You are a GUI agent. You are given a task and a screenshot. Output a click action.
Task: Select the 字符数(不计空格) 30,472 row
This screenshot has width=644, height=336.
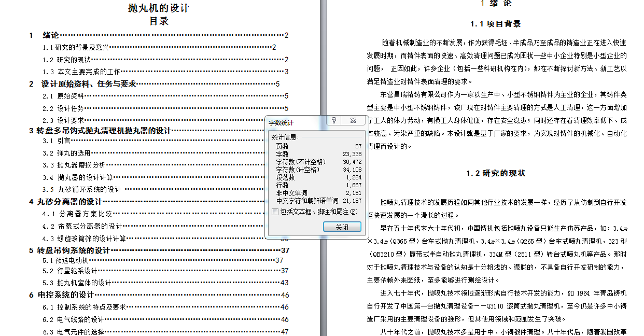point(318,162)
